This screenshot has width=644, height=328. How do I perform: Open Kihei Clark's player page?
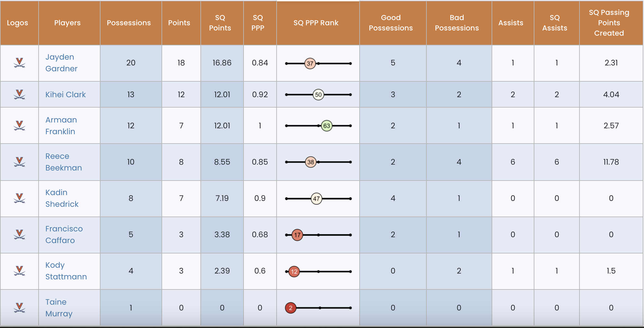click(x=66, y=95)
